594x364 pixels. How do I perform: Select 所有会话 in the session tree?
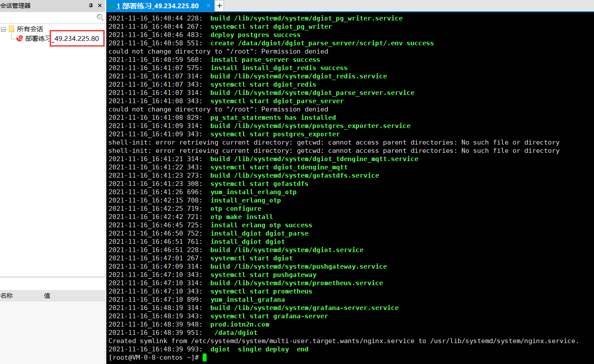point(31,28)
